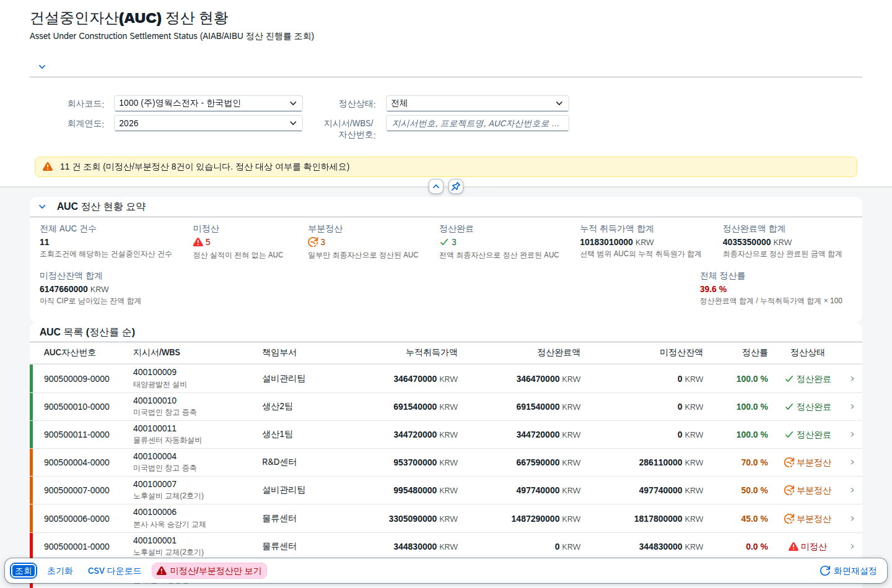Click 정산완료 checkmark icon in row 900500010-0000
Screen dimensions: 892x588
(x=789, y=407)
